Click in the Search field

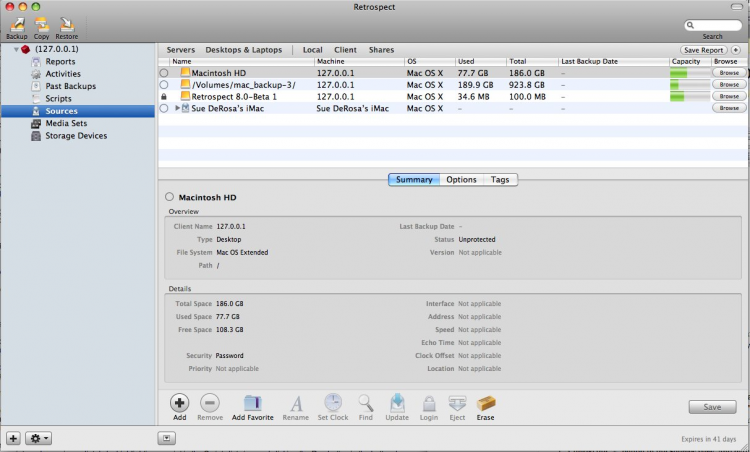(713, 25)
